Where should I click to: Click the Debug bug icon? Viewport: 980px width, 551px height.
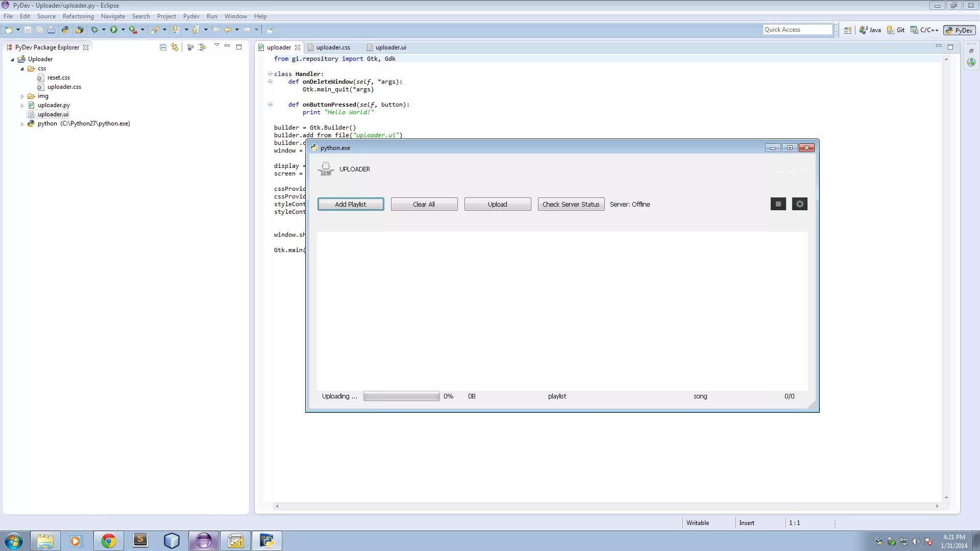point(94,30)
